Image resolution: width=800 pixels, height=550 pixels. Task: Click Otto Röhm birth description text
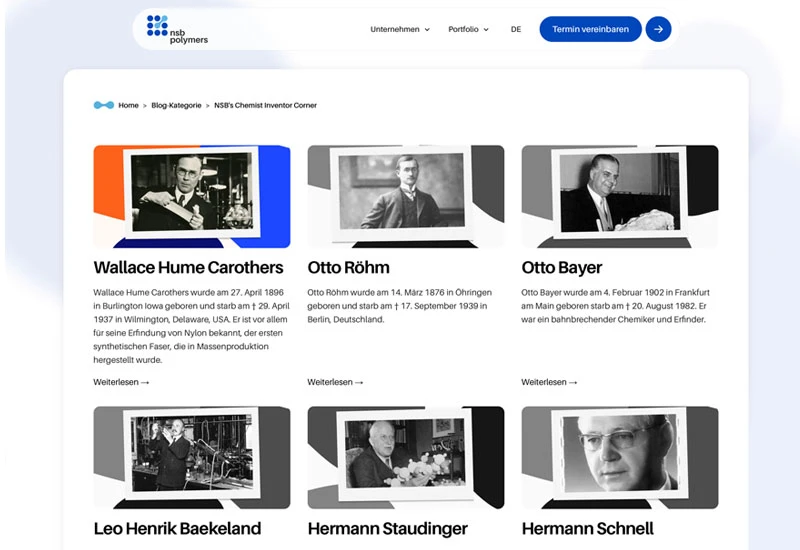click(x=399, y=306)
